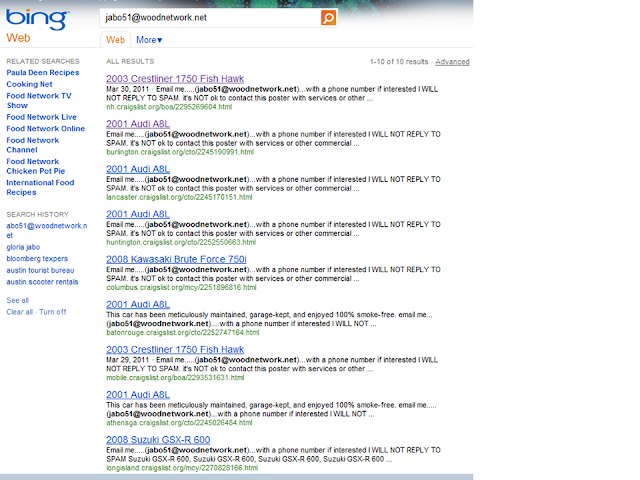Click See all search history
The width and height of the screenshot is (640, 480).
pyautogui.click(x=18, y=300)
